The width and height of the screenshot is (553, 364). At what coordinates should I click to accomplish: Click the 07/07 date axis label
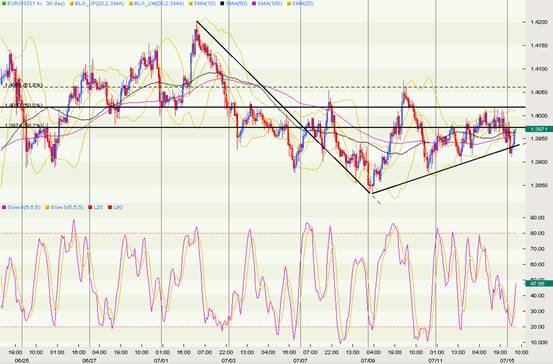pos(300,361)
